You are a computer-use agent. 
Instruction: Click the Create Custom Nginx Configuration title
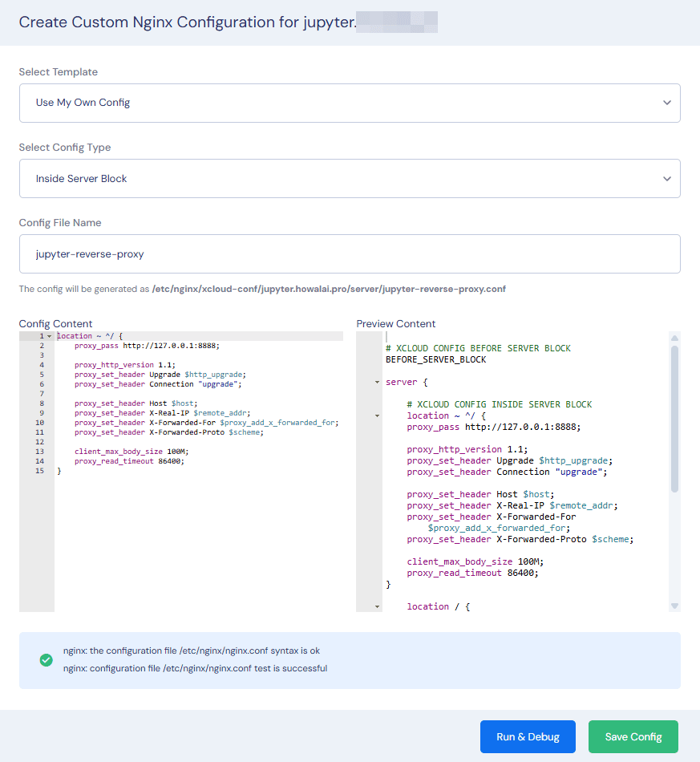coord(188,22)
